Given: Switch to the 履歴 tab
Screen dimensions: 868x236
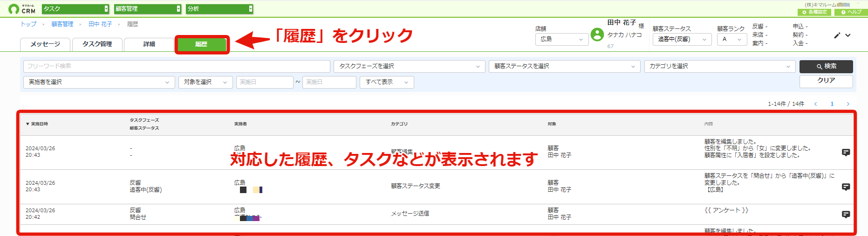Looking at the screenshot, I should pos(201,44).
